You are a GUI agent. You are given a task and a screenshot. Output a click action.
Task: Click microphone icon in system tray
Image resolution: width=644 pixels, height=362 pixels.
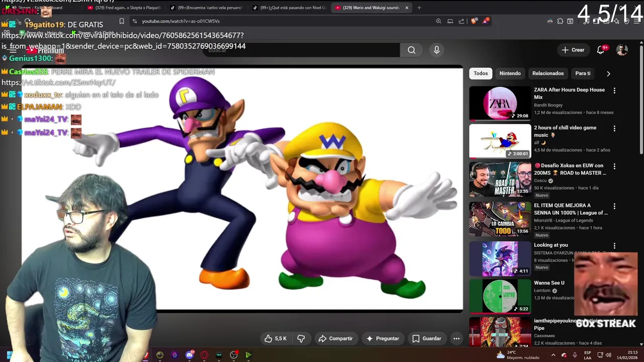575,355
